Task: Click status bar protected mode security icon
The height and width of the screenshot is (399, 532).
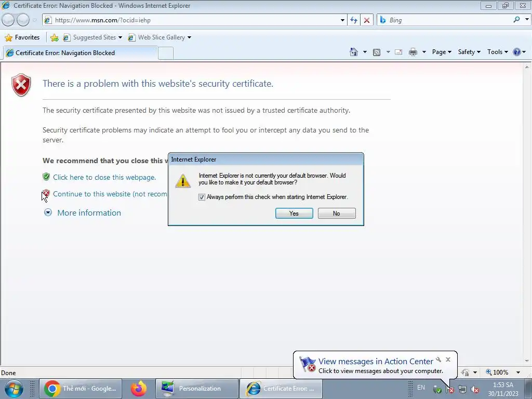Action: pos(465,372)
